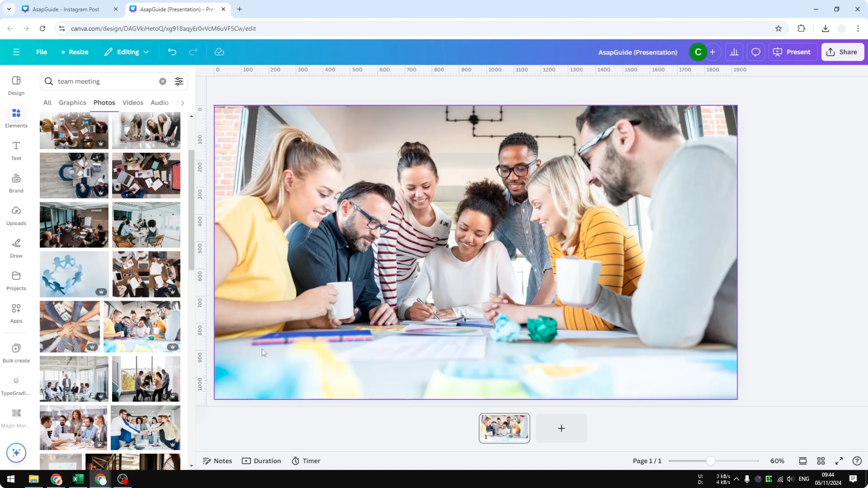The image size is (868, 488).
Task: Select the Photos tab
Action: 104,102
